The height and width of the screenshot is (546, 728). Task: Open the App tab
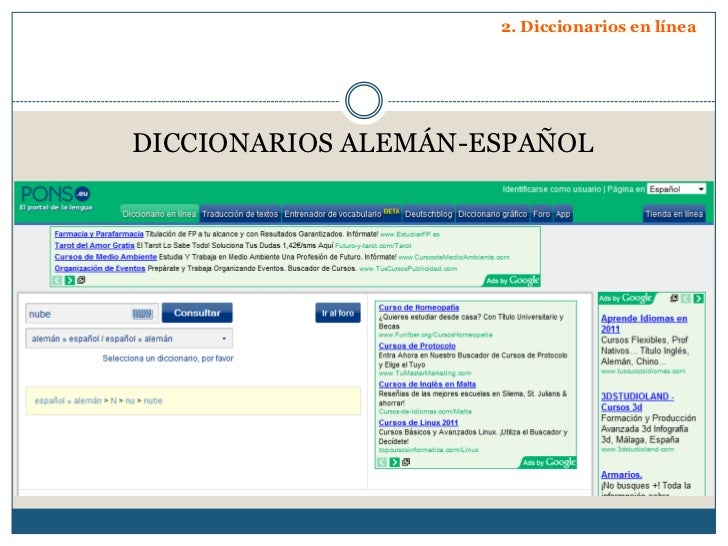[x=563, y=214]
